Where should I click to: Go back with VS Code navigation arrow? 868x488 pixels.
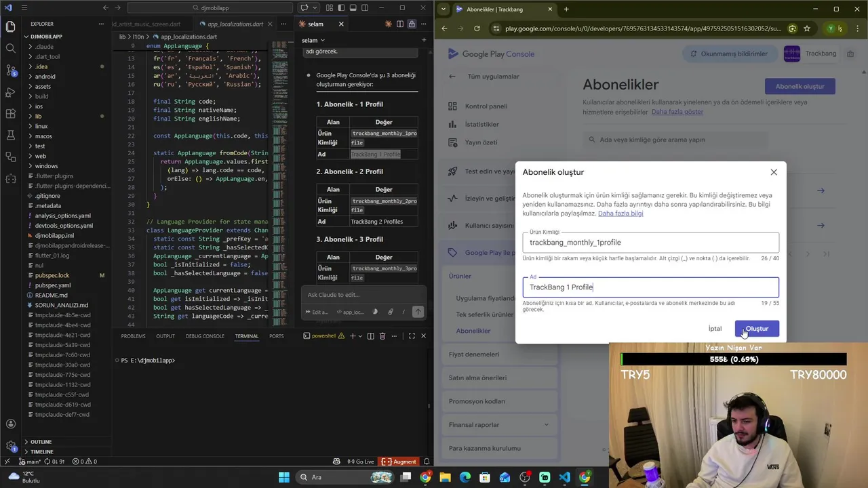[x=105, y=8]
